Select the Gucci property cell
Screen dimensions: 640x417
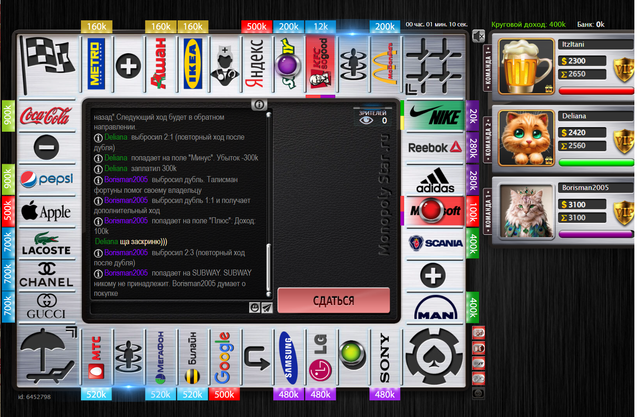point(47,308)
